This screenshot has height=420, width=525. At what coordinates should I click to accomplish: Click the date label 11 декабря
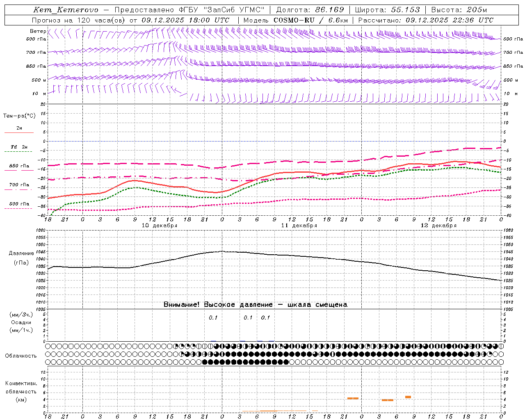[x=299, y=226]
